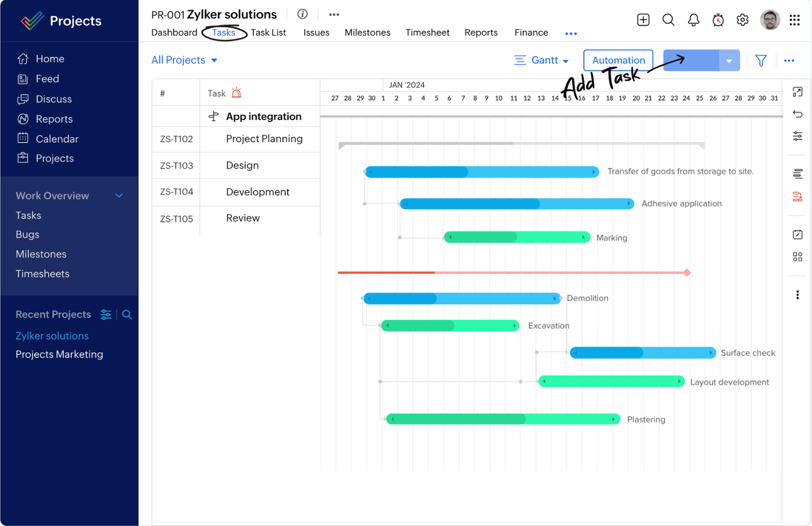The height and width of the screenshot is (526, 812).
Task: Open the All Projects dropdown
Action: [x=184, y=60]
